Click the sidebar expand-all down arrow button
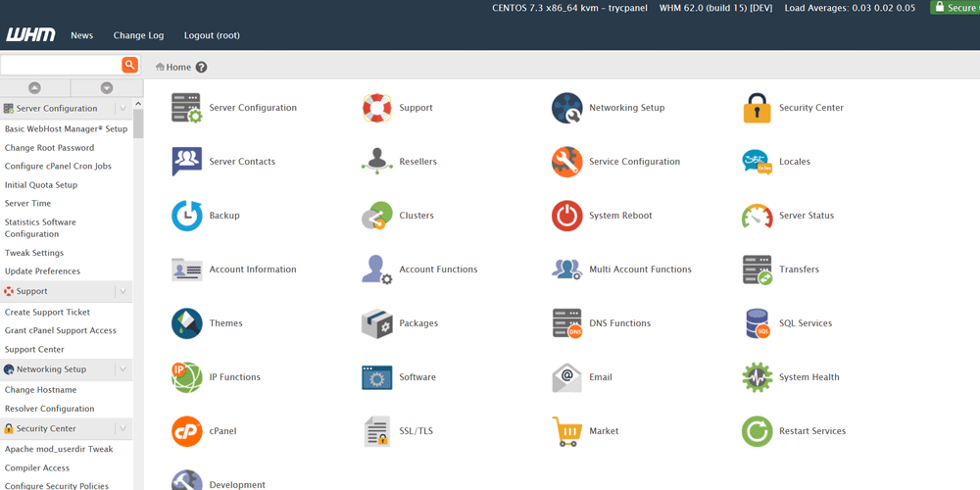The height and width of the screenshot is (490, 980). coord(107,88)
